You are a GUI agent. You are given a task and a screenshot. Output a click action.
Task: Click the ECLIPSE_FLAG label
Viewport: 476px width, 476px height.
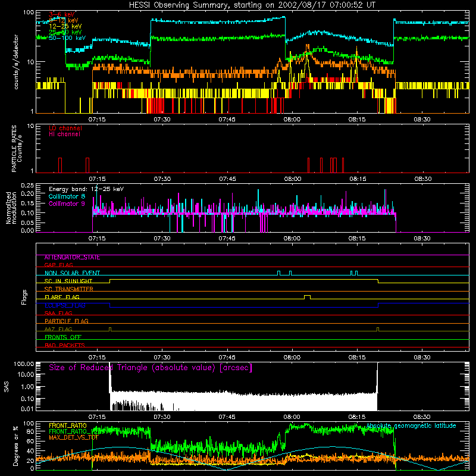[x=65, y=305]
